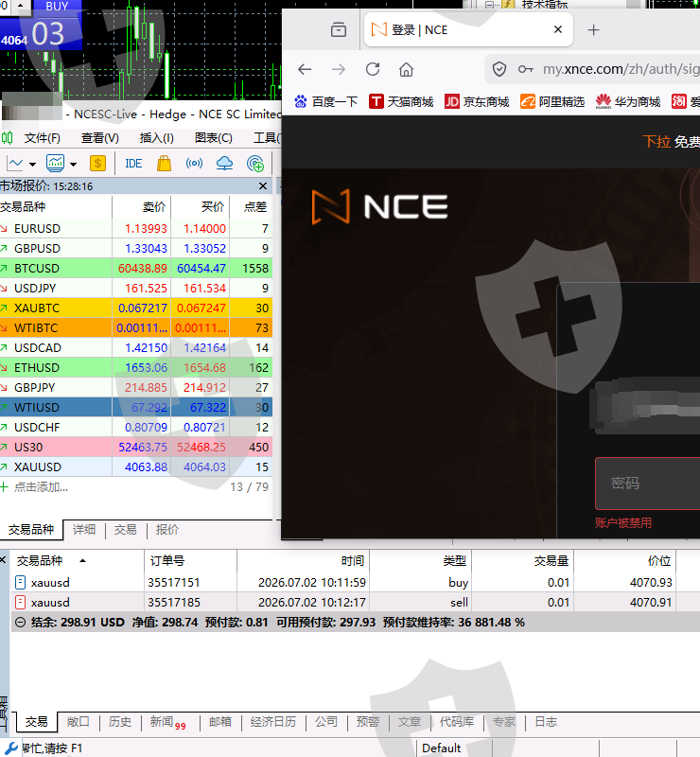Open the 图表(C) menu
Screen dimensions: 700x757
coord(214,138)
